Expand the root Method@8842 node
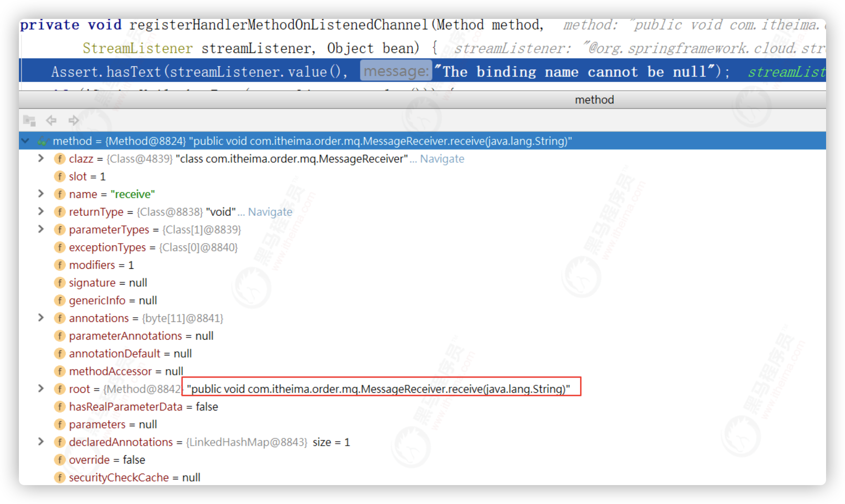The image size is (845, 504). (x=41, y=388)
